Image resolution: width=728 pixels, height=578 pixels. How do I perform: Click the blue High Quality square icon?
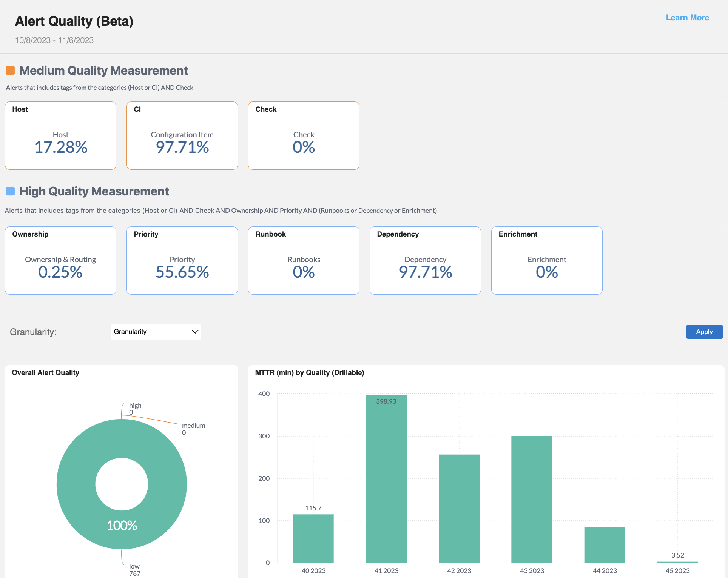point(10,191)
